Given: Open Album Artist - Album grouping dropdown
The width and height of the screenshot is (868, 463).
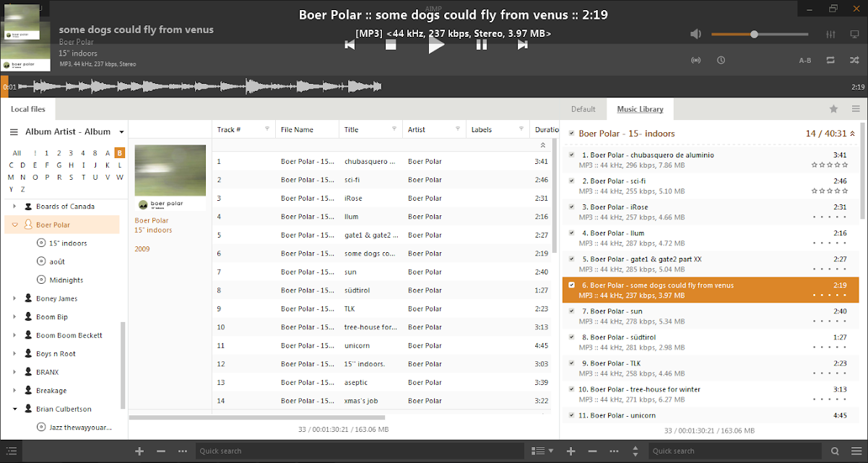Looking at the screenshot, I should pyautogui.click(x=122, y=132).
